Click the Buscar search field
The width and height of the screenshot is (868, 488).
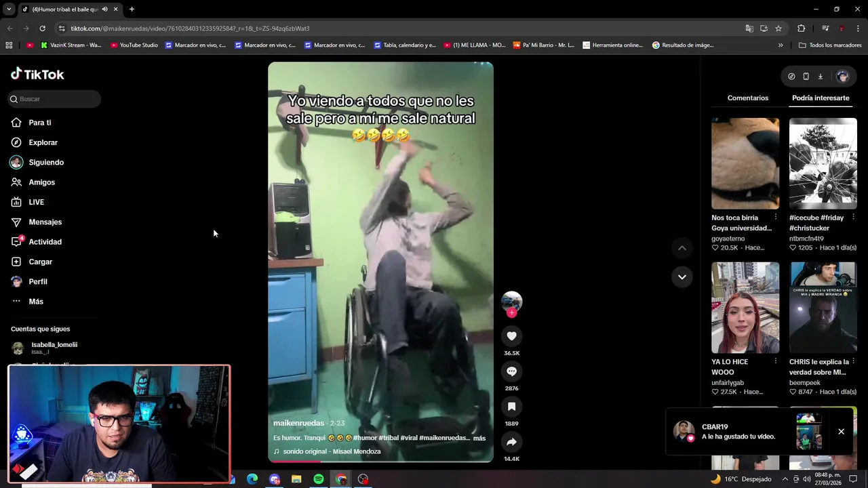tap(54, 99)
